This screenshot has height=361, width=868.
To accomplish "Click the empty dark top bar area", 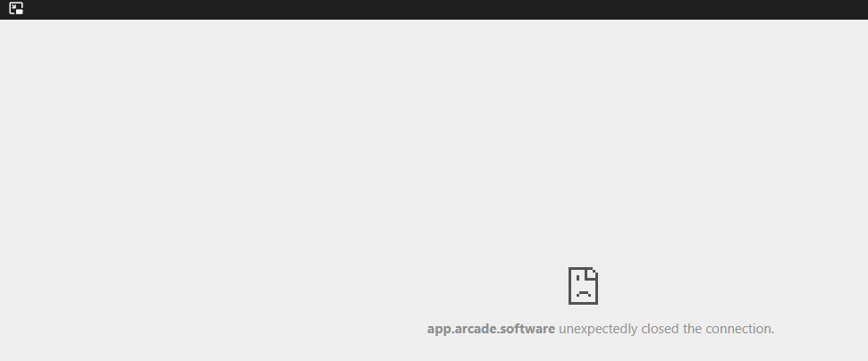I will [442, 10].
